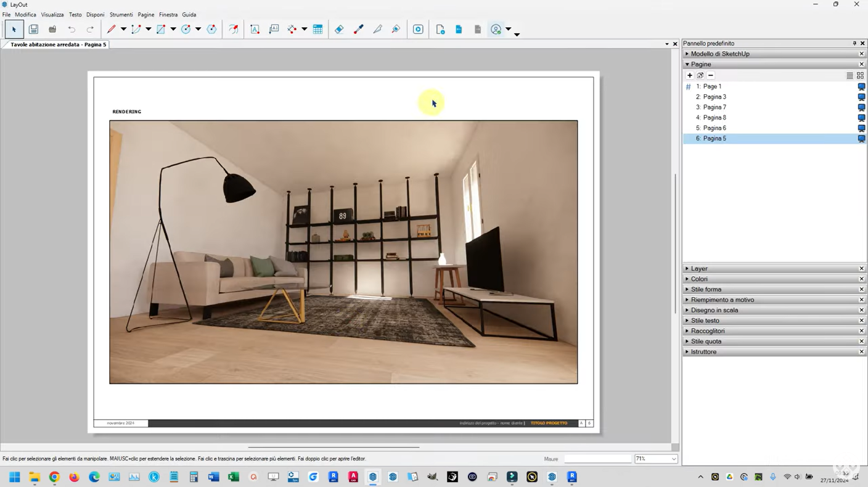Select the Eraser tool in toolbar
The image size is (868, 487).
(x=339, y=29)
